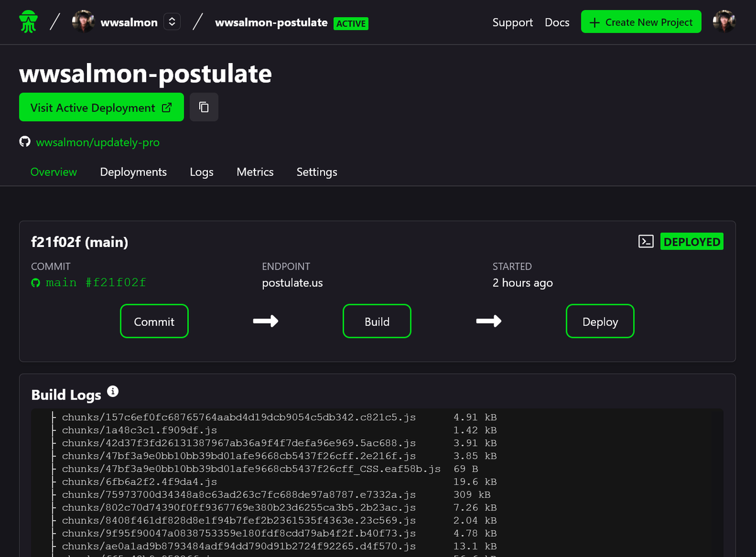Open commit link main #f21f02f
The width and height of the screenshot is (756, 557).
[96, 283]
